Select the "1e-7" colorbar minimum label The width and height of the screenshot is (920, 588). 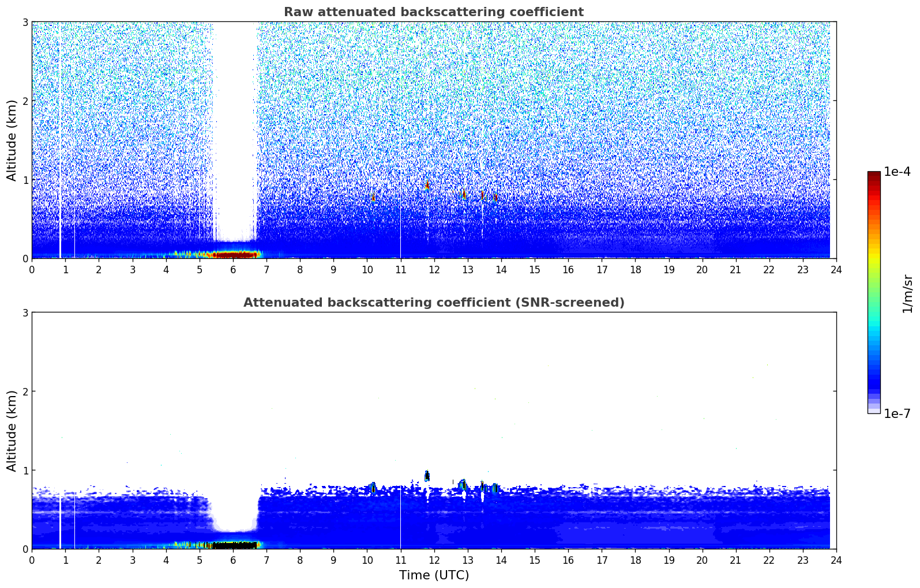click(x=897, y=413)
